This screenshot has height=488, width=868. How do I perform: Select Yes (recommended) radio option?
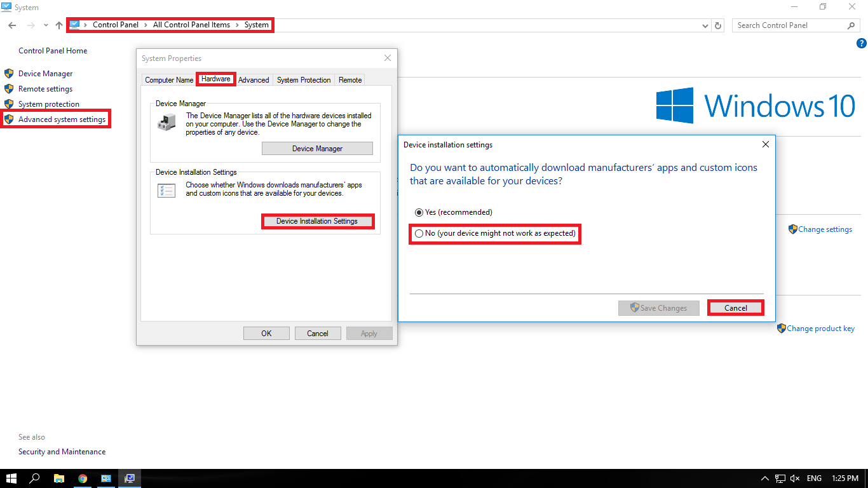click(453, 212)
